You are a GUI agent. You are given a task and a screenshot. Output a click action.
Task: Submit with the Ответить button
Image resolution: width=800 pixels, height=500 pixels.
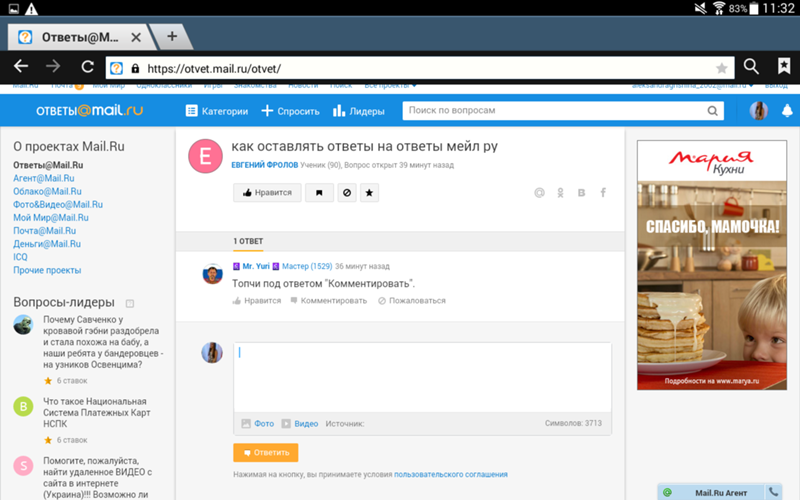click(266, 453)
